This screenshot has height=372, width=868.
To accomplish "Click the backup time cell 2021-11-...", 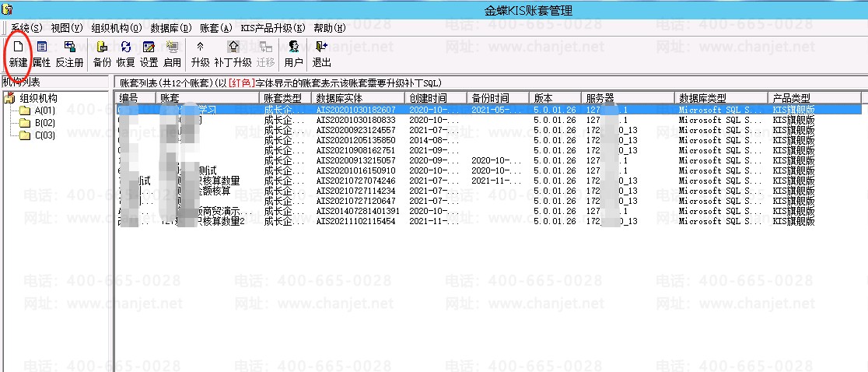I will [x=496, y=181].
